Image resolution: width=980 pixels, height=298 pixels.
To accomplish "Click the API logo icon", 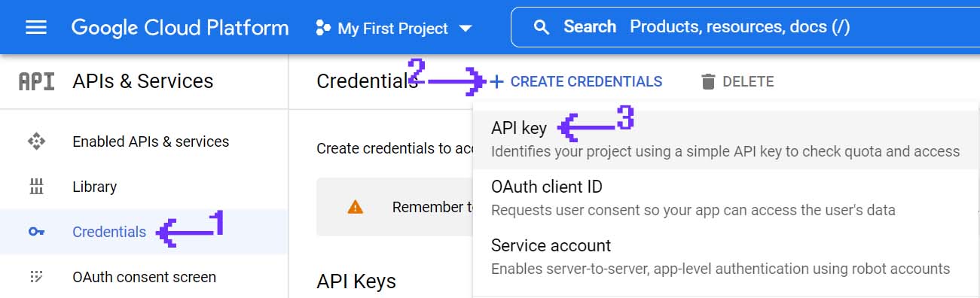I will pyautogui.click(x=36, y=81).
